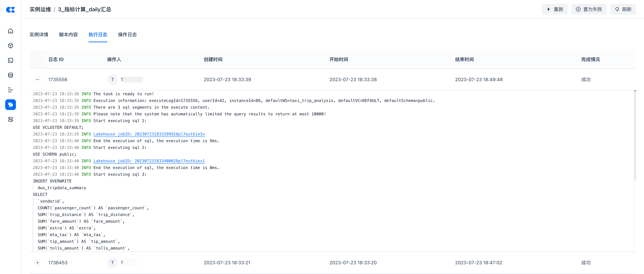644x274 pixels.
Task: Open the terminal console sidebar icon
Action: click(11, 61)
